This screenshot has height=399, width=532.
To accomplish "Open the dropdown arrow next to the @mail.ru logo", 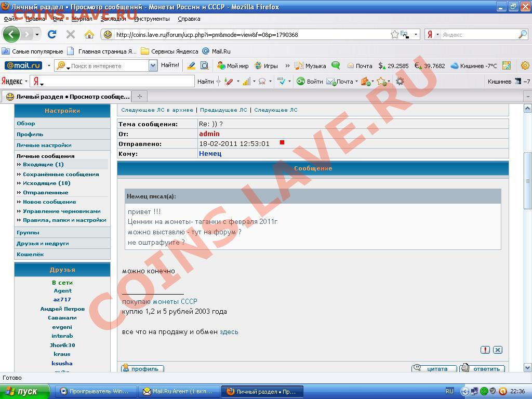I will coord(49,65).
